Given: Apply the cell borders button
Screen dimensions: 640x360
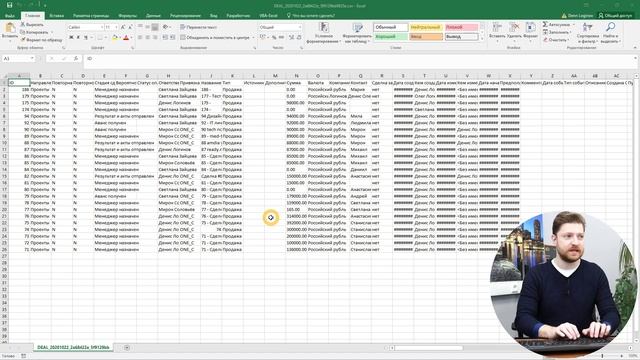Looking at the screenshot, I should (99, 38).
